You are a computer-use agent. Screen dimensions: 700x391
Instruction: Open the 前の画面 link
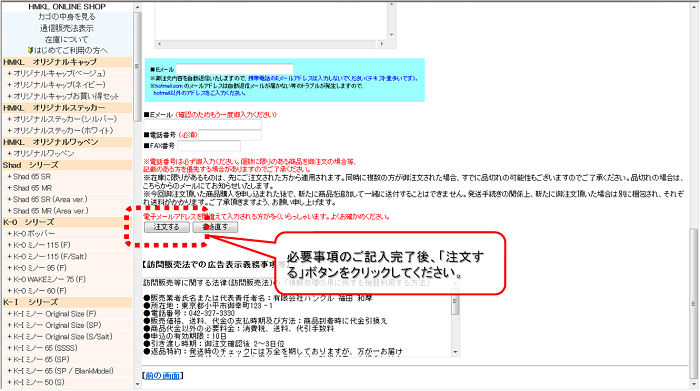162,376
